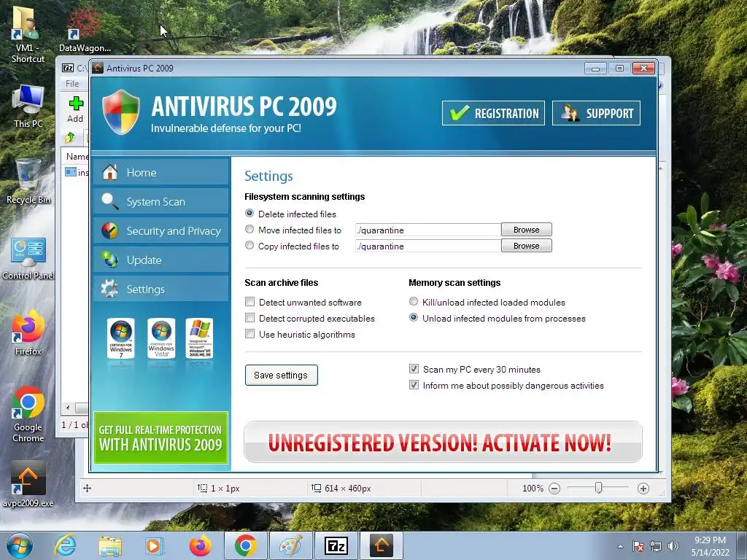Click Unregistered Version Activate Now banner
This screenshot has height=560, width=747.
pos(443,442)
